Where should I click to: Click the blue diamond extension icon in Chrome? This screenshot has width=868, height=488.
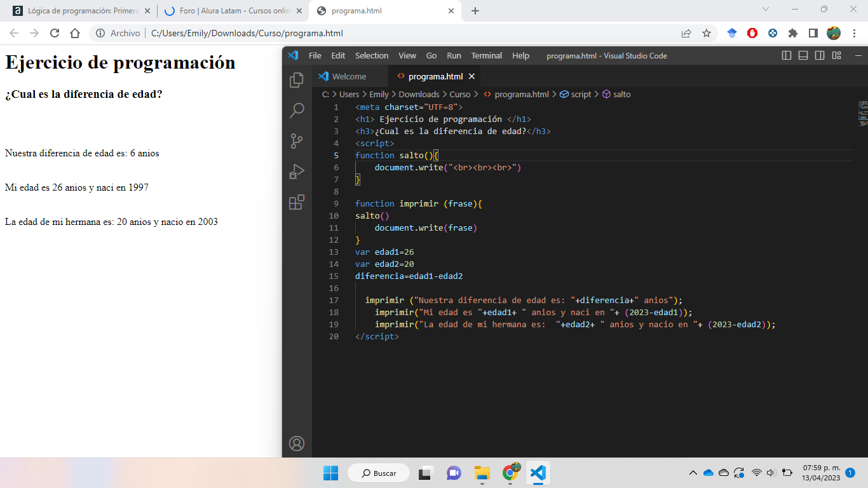tap(732, 33)
